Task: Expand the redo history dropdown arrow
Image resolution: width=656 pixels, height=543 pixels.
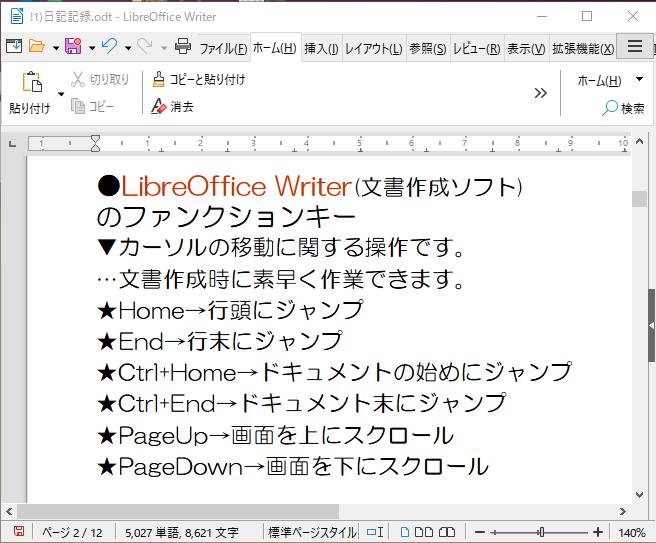Action: tap(164, 48)
